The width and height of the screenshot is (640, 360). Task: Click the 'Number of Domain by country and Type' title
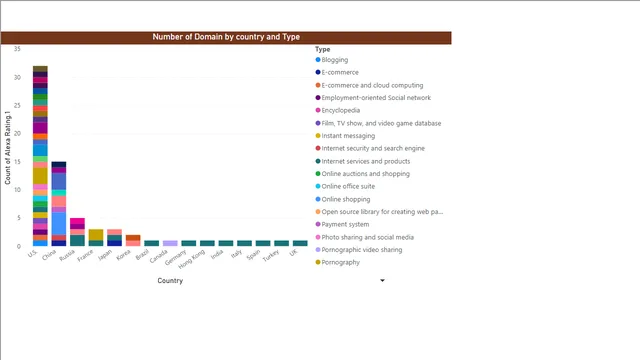(226, 37)
